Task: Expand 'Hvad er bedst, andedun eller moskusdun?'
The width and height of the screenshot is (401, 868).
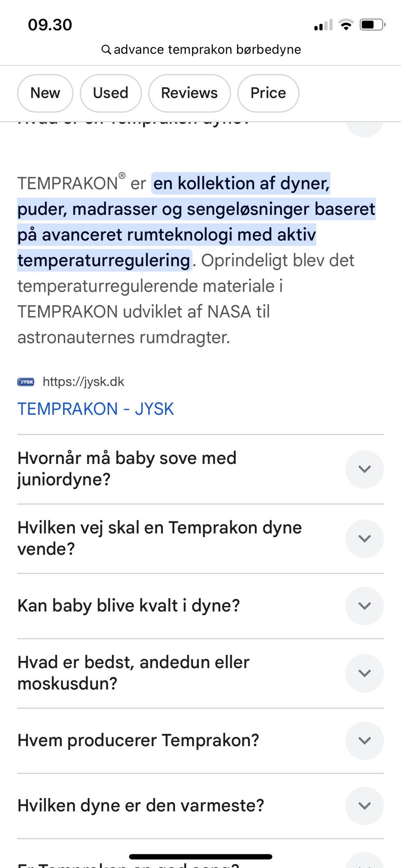Action: click(x=364, y=673)
